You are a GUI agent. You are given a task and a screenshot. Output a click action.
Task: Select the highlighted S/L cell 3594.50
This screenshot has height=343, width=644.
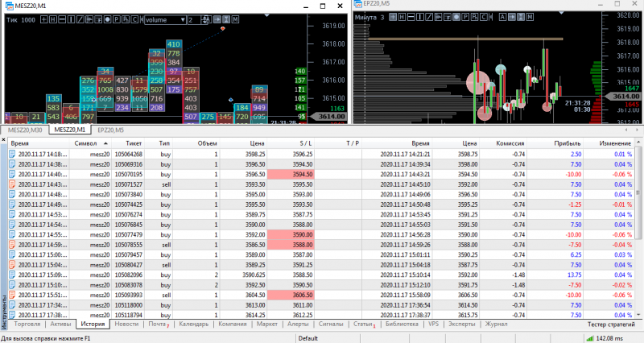[291, 174]
